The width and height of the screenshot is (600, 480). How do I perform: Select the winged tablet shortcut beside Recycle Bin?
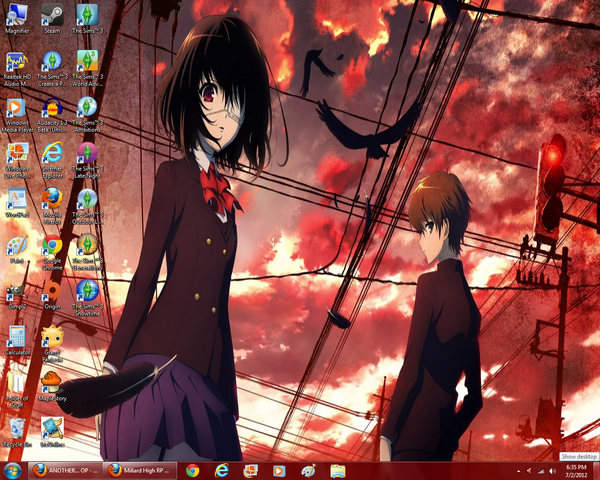pyautogui.click(x=52, y=433)
